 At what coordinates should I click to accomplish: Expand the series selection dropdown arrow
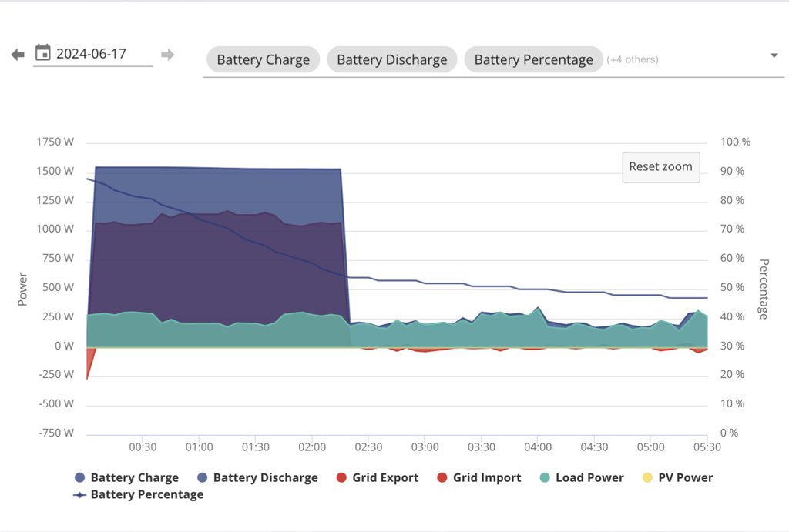(774, 55)
